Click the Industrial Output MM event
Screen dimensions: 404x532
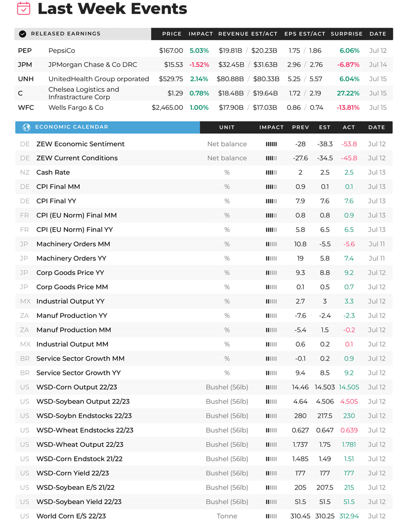(73, 344)
